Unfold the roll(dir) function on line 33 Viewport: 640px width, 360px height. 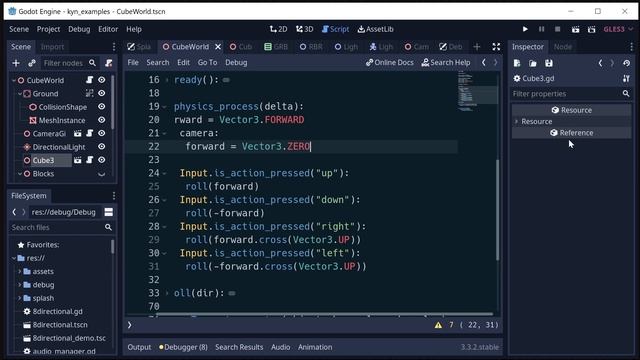click(x=167, y=293)
